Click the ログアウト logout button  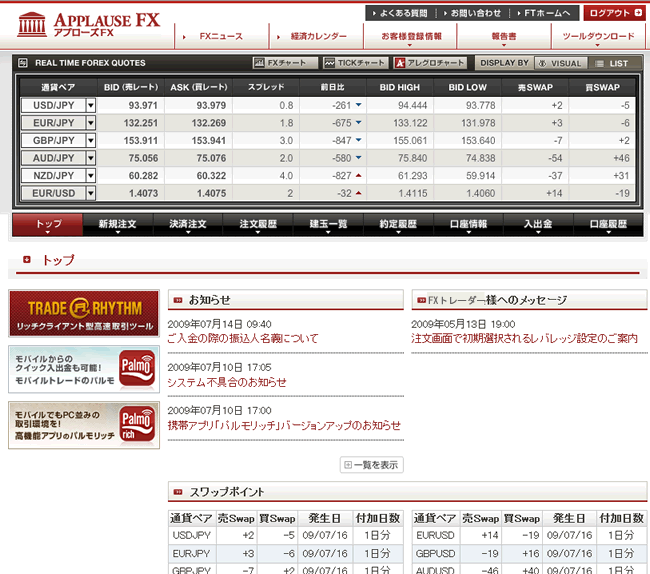pos(615,13)
